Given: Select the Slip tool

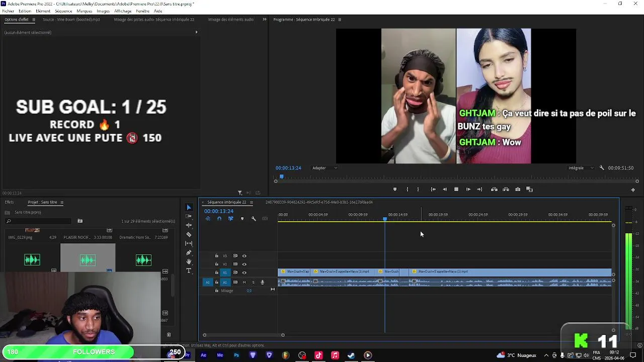Looking at the screenshot, I should coord(189,243).
